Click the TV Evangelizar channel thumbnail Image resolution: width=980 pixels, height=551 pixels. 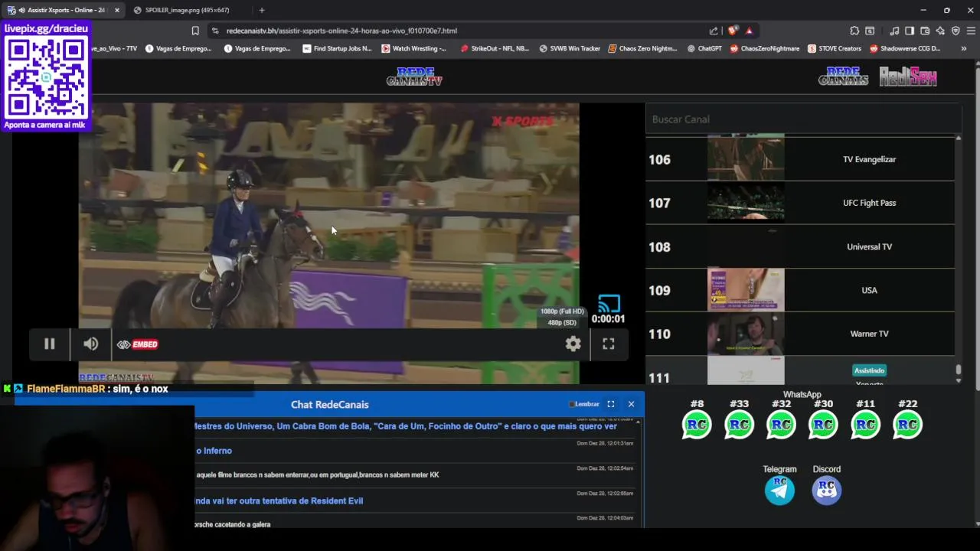click(x=746, y=158)
